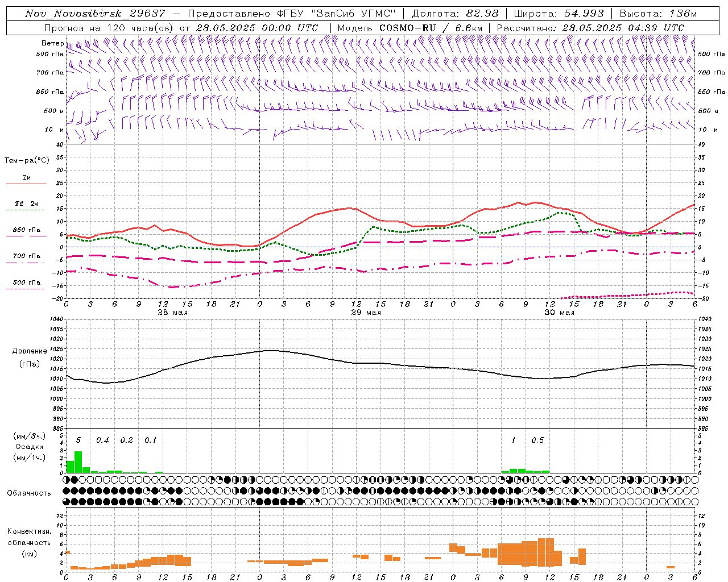Click the Долгота: 82.98 longitude value
The height and width of the screenshot is (582, 728).
[455, 14]
